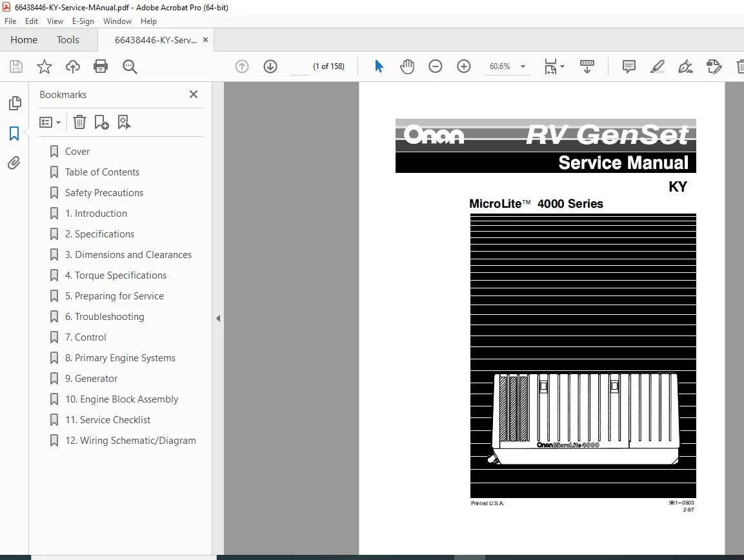Open 3. Dimensions and Clearances bookmark
The image size is (744, 560).
[x=128, y=255]
